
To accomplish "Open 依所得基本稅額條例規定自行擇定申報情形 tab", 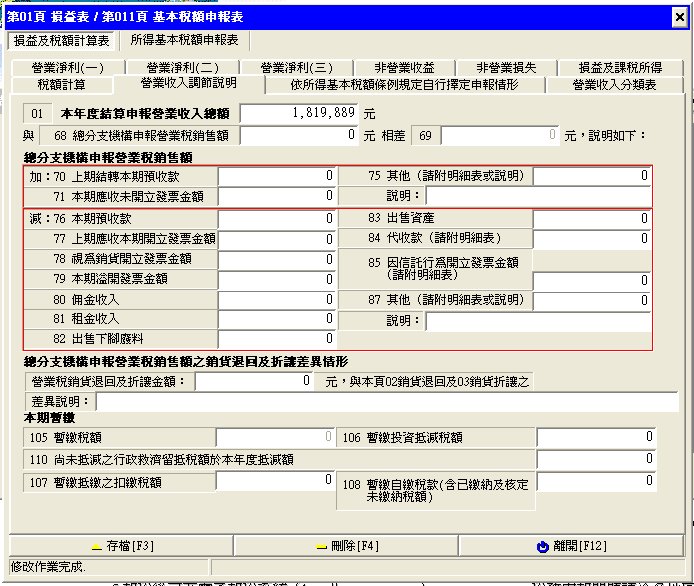I will (x=404, y=85).
